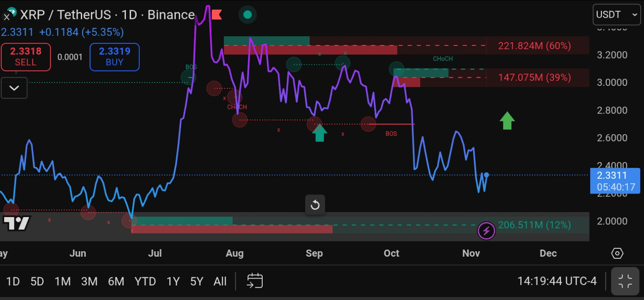Select the 1Y time range

tap(173, 281)
